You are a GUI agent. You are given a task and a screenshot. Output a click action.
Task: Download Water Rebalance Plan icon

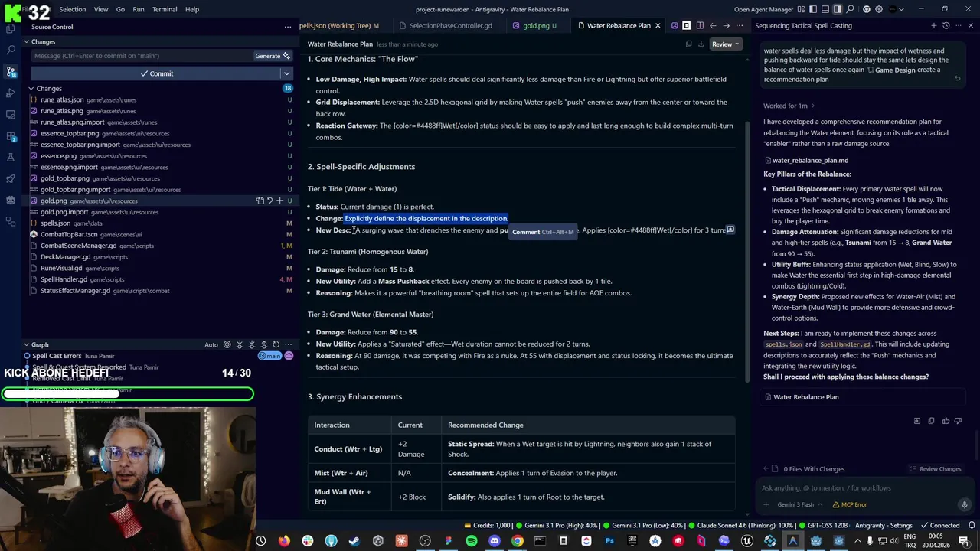point(701,44)
